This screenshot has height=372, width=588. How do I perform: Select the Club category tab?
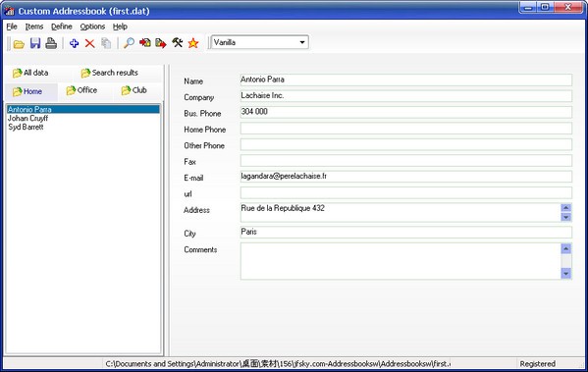134,90
